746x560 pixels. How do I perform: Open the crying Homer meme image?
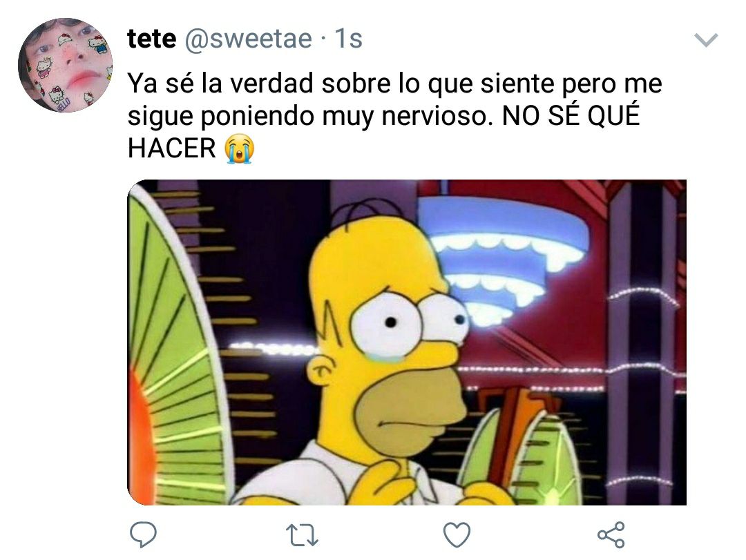(407, 342)
